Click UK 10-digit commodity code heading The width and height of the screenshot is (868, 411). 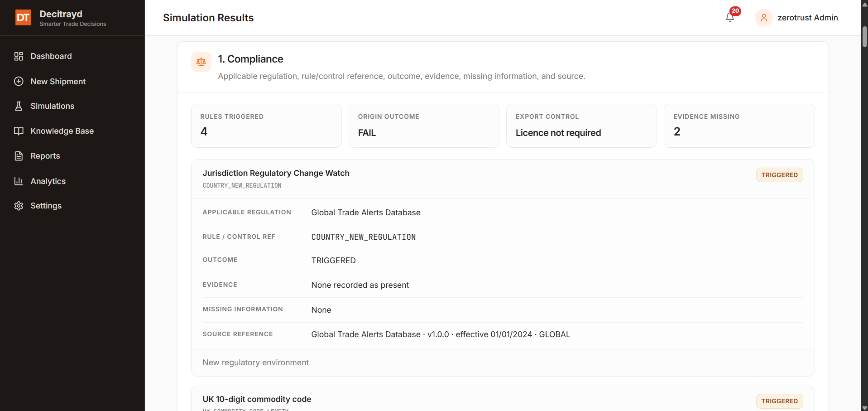[257, 399]
